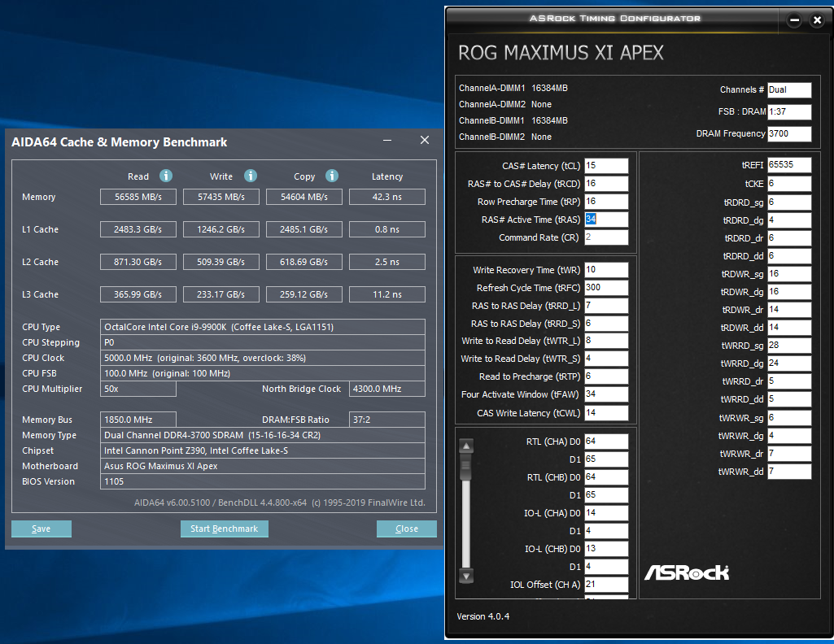Minimize the AIDA64 benchmark window
The height and width of the screenshot is (644, 834).
click(387, 141)
